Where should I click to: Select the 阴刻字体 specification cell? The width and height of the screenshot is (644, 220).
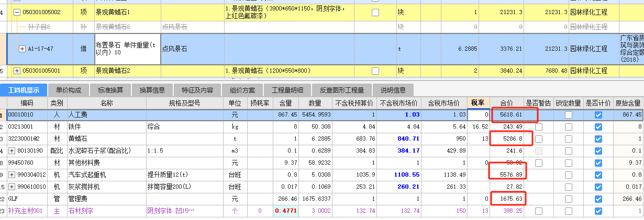tap(184, 211)
